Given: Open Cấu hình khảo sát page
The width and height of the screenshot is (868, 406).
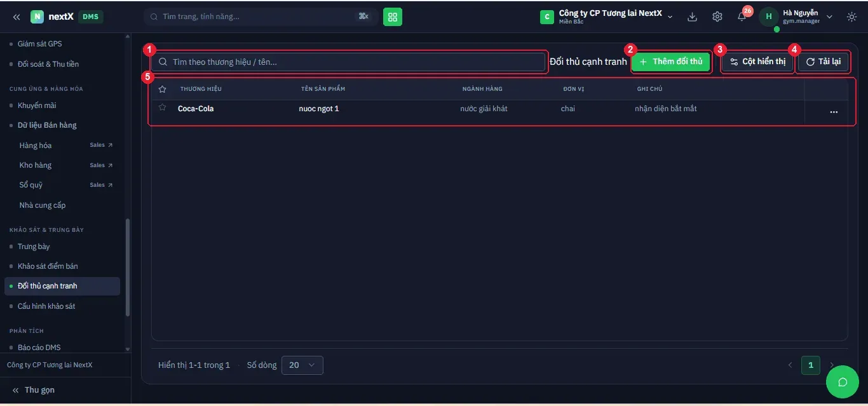Looking at the screenshot, I should 46,306.
